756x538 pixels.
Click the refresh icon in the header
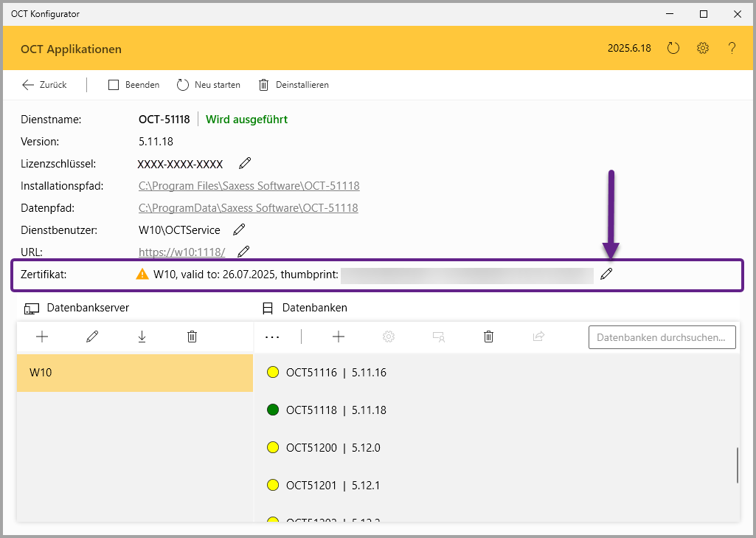click(673, 49)
